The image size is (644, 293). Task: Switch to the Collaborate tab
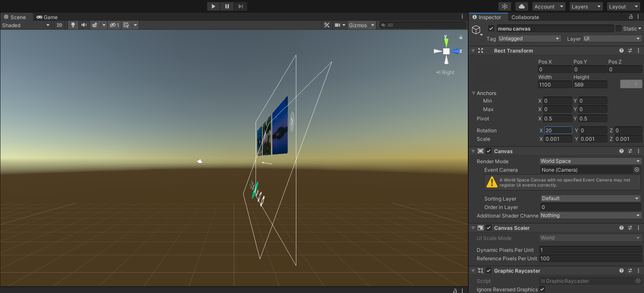[525, 17]
